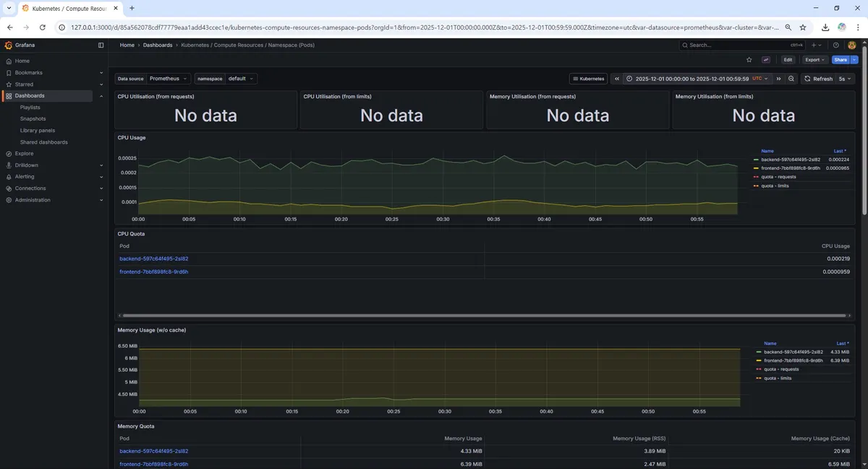
Task: Open Explore in the sidebar menu
Action: (24, 153)
